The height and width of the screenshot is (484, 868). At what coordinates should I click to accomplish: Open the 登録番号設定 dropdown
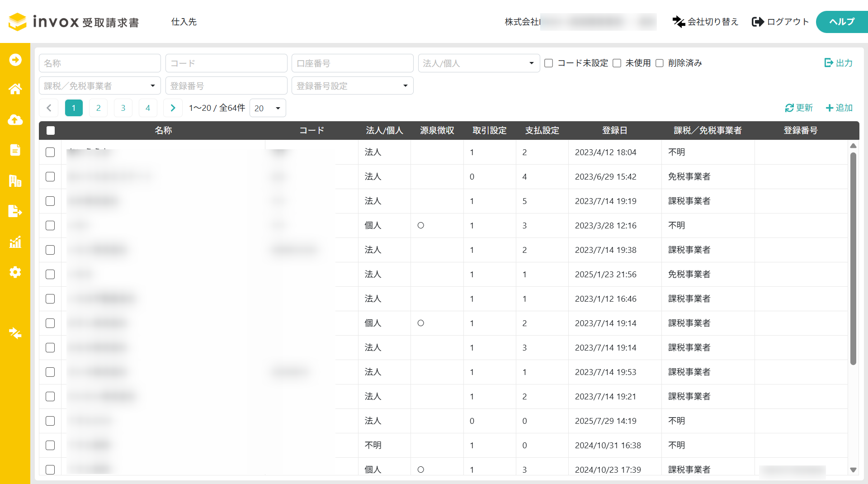352,86
